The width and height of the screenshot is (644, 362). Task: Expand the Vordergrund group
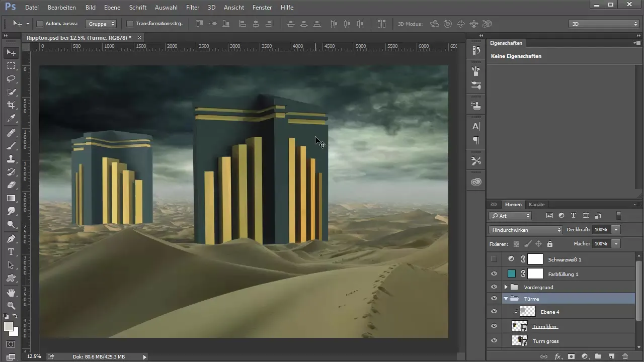pos(506,287)
